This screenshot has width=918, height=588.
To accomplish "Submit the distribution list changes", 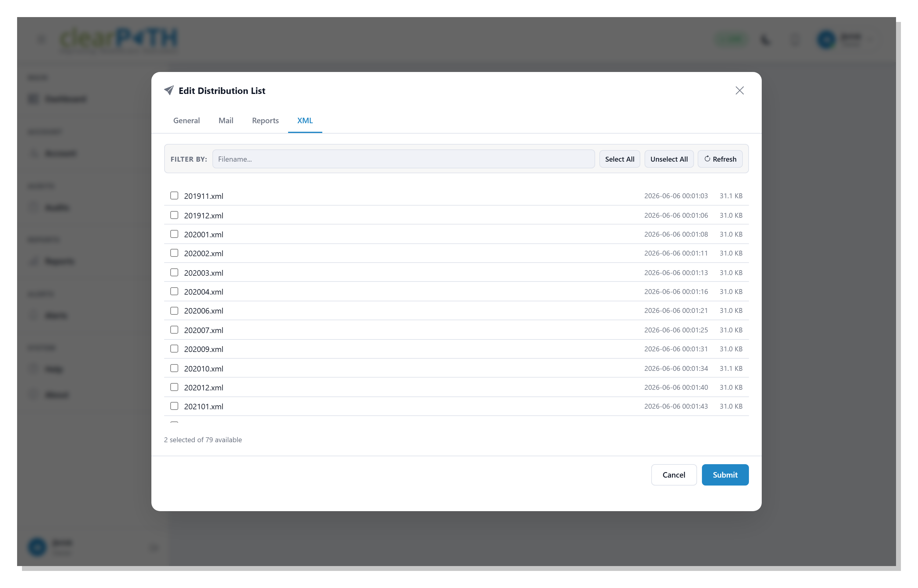I will tap(725, 475).
